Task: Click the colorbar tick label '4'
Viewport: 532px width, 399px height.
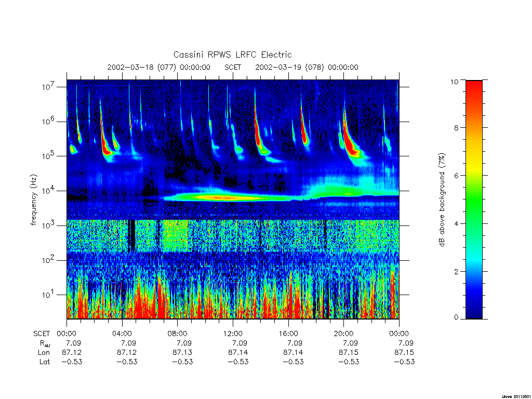Action: 456,223
